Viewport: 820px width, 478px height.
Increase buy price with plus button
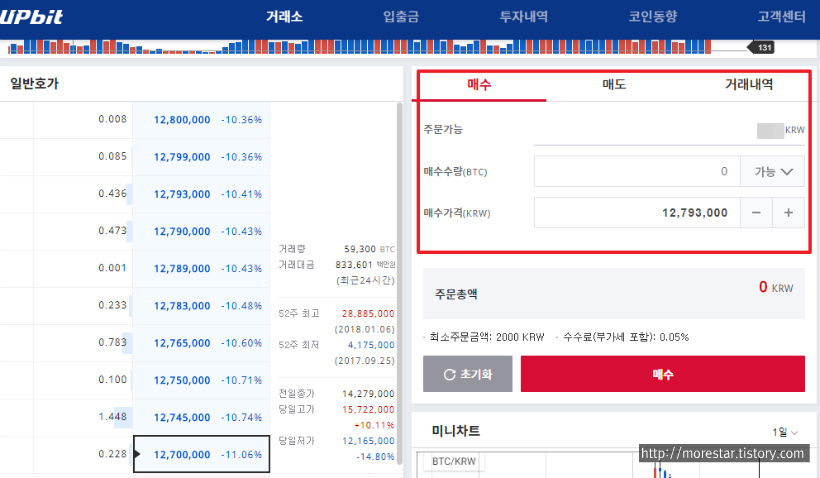point(789,213)
